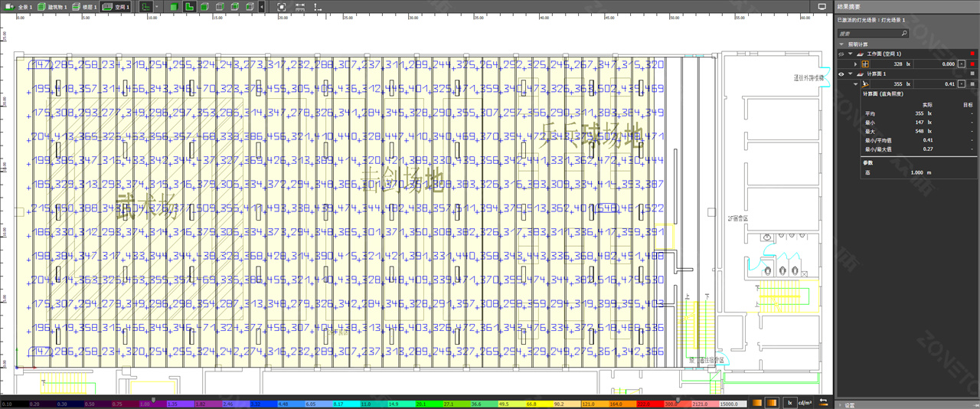Activate the measure distance tool
This screenshot has height=409, width=980.
(x=300, y=7)
